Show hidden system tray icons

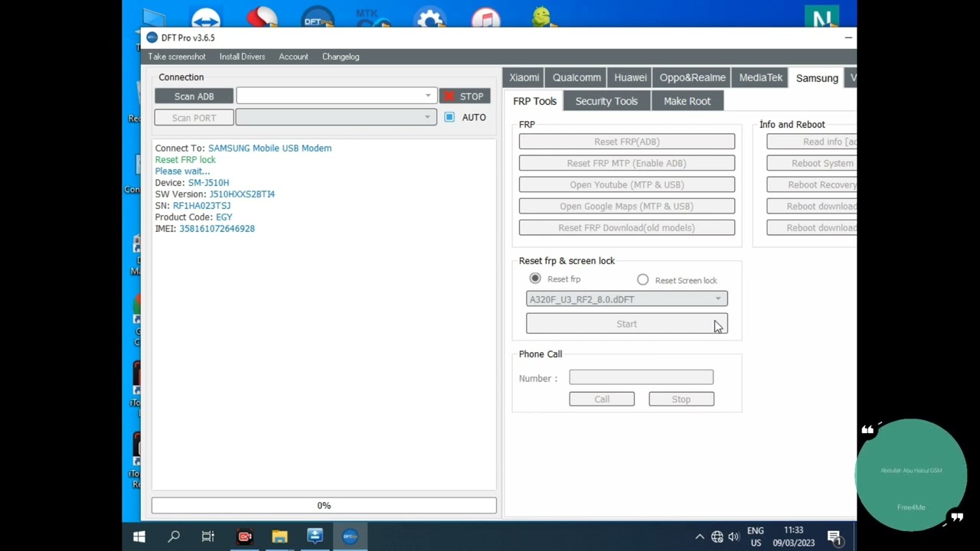pyautogui.click(x=700, y=537)
